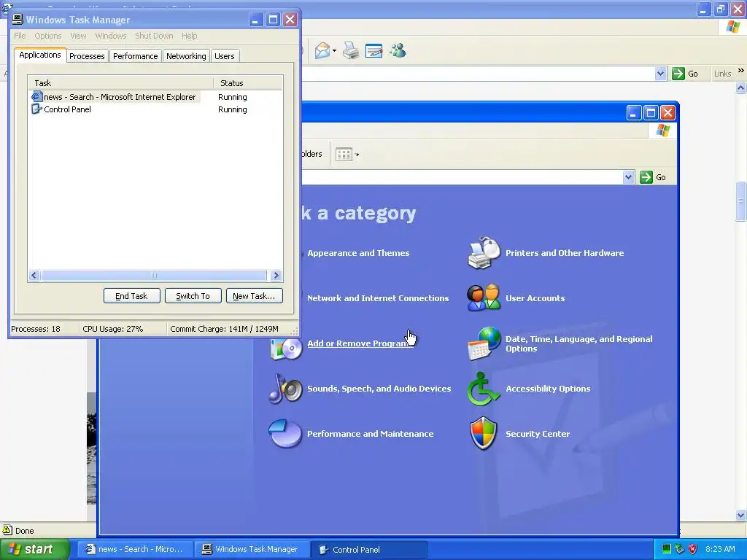Switch to news - Search taskbar button
Viewport: 747px width, 560px height.
[135, 550]
